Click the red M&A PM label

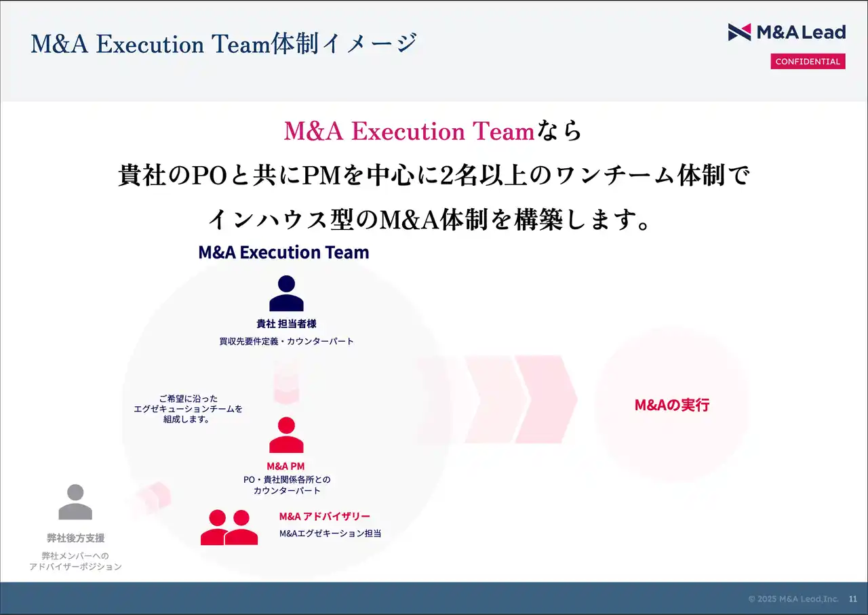[285, 466]
